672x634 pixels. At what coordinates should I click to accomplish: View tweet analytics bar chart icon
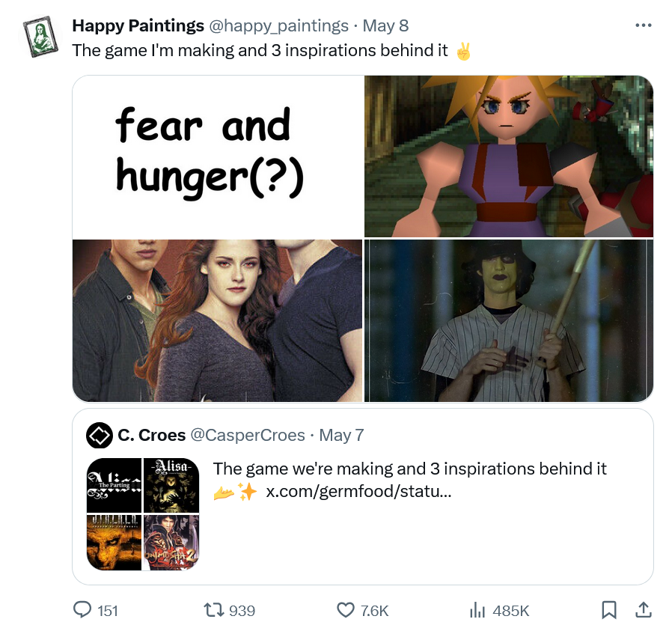[477, 610]
